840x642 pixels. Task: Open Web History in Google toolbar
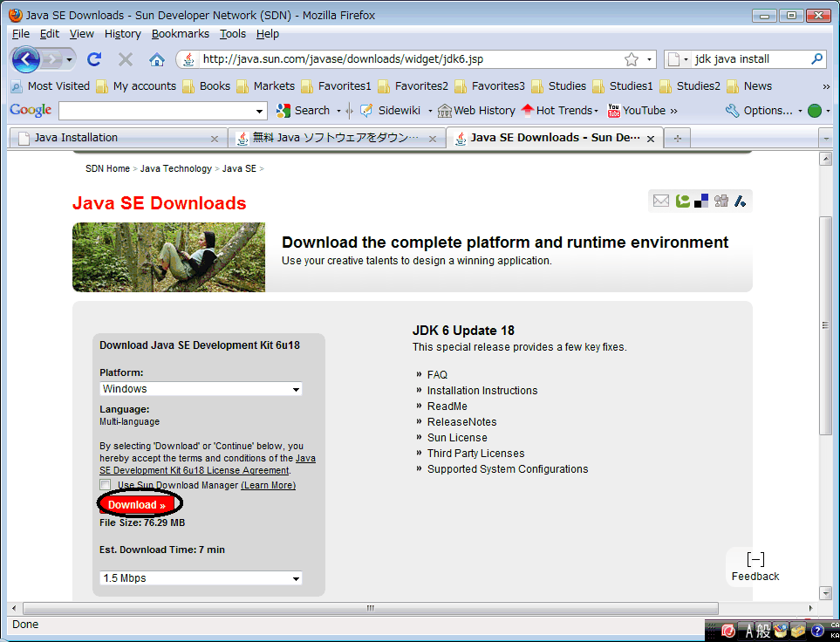(476, 111)
